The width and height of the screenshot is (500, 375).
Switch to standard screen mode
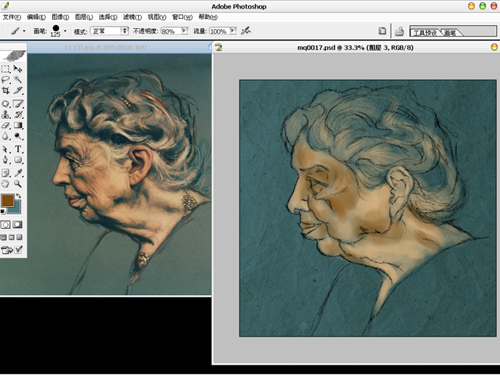(4, 237)
